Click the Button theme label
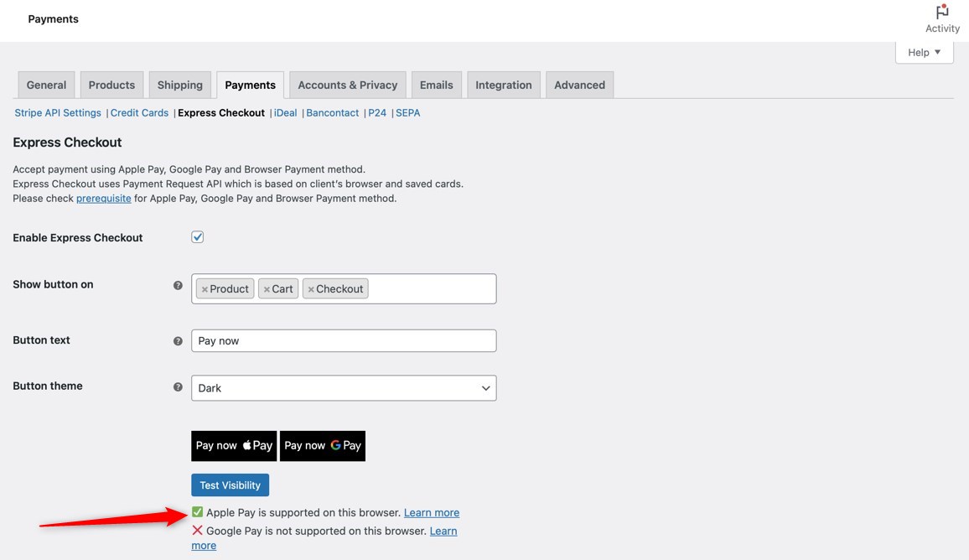 pos(48,386)
